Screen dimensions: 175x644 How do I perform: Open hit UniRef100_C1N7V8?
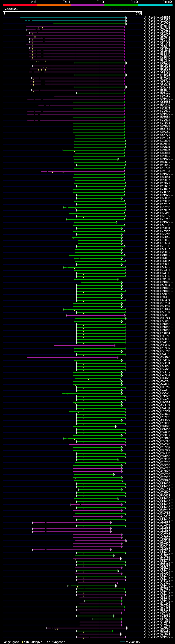[x=157, y=24]
